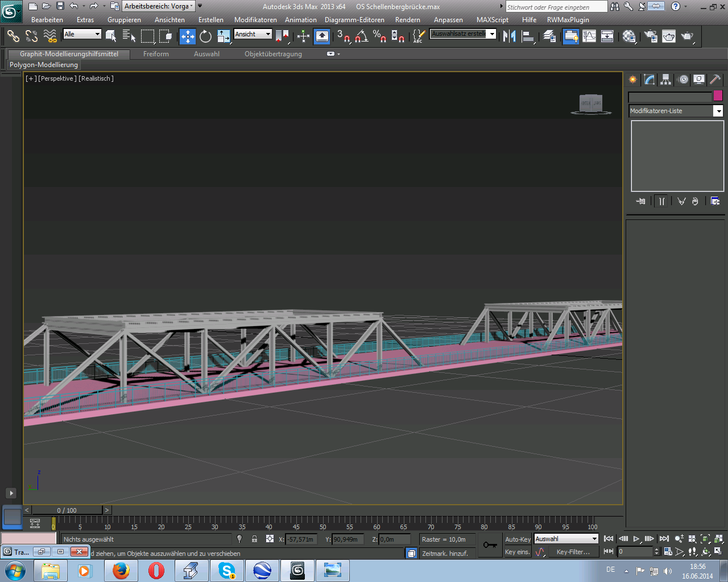728x582 pixels.
Task: Open the Curve Editor icon
Action: (x=589, y=36)
